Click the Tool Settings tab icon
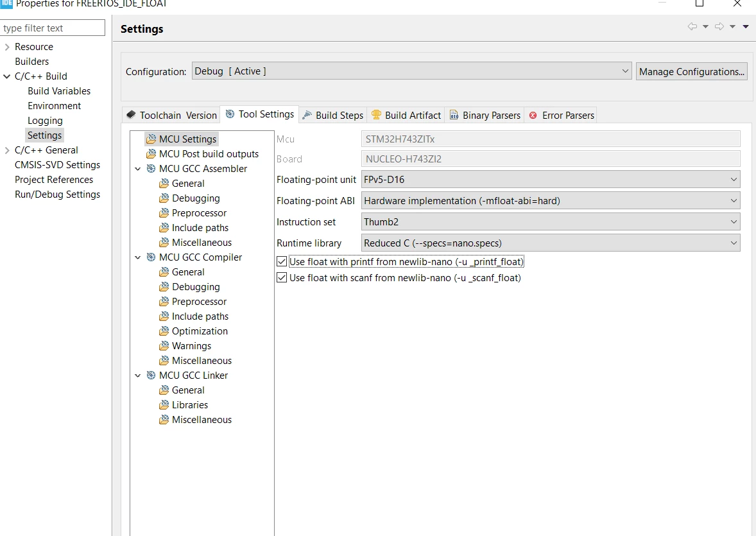The image size is (756, 536). coord(230,114)
